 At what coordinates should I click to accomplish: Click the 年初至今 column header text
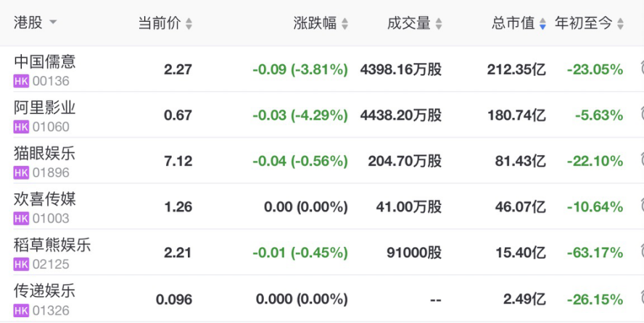click(584, 23)
